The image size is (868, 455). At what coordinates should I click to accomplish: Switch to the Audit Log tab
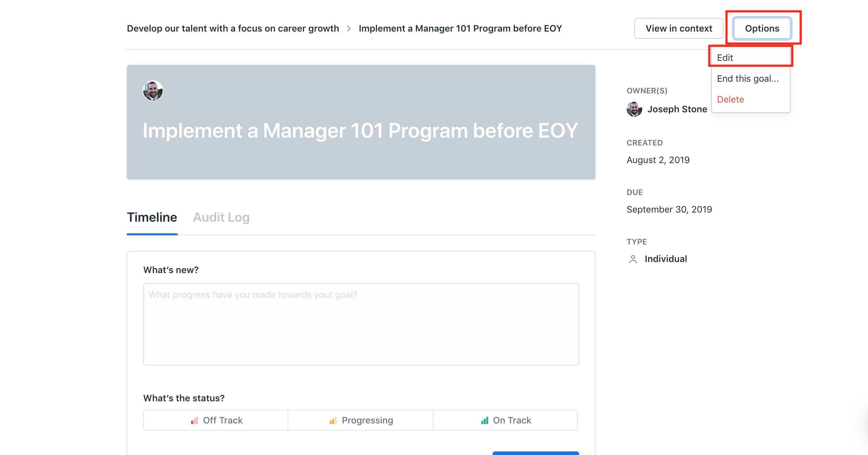(221, 218)
